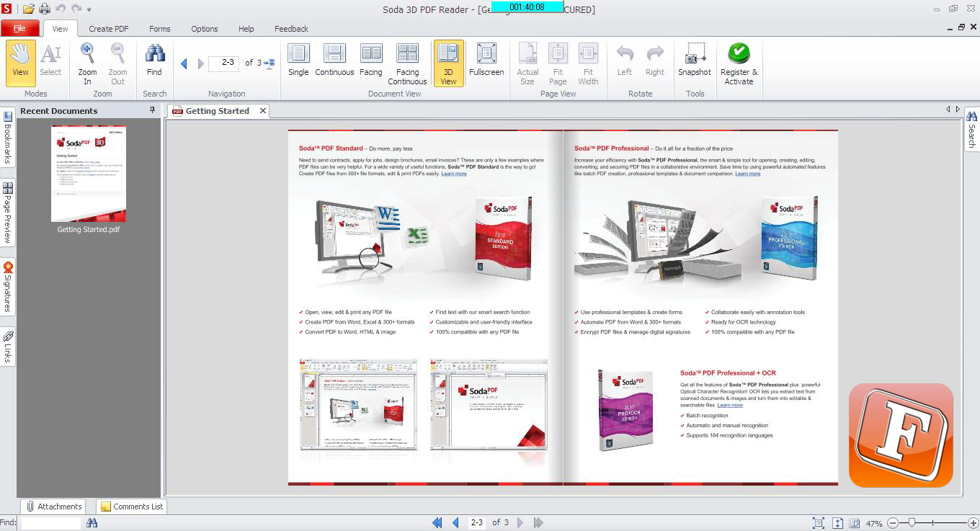Activate the View hand tool mode

pos(20,63)
